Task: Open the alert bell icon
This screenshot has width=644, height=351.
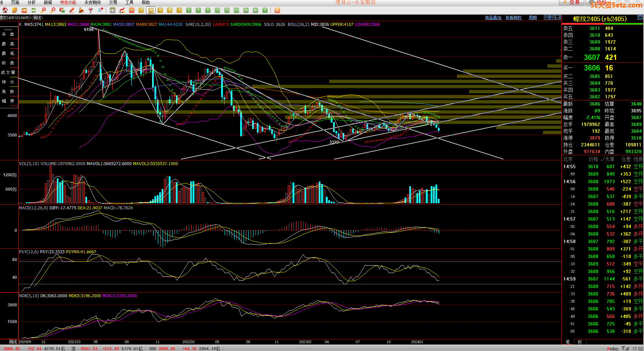Action: point(81,10)
